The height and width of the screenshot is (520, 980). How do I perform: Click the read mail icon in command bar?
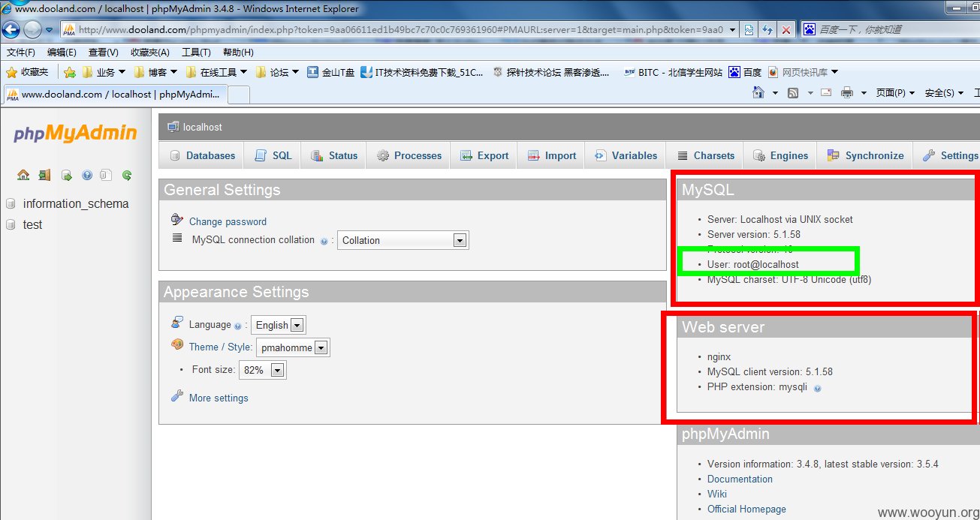[x=826, y=92]
